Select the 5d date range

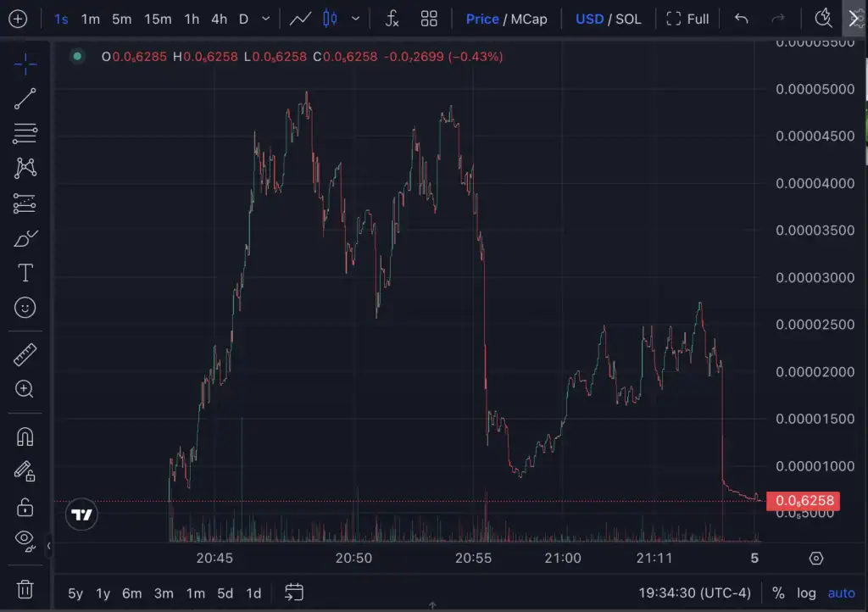(x=225, y=593)
